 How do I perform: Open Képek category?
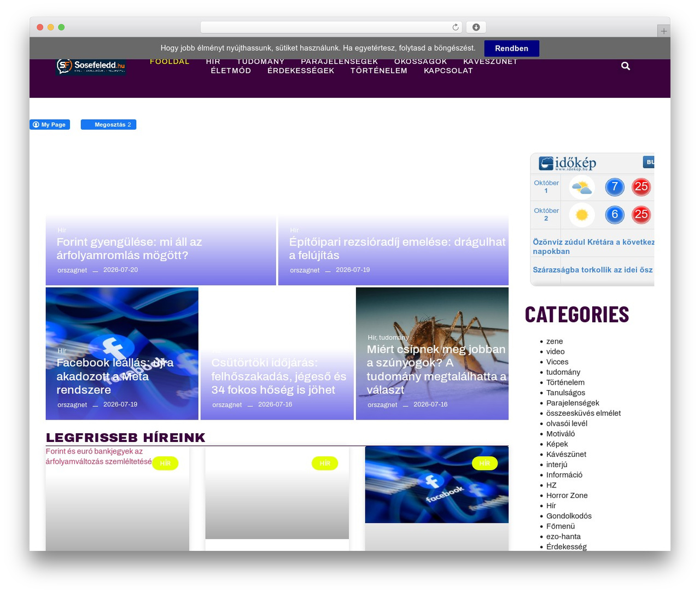point(557,444)
